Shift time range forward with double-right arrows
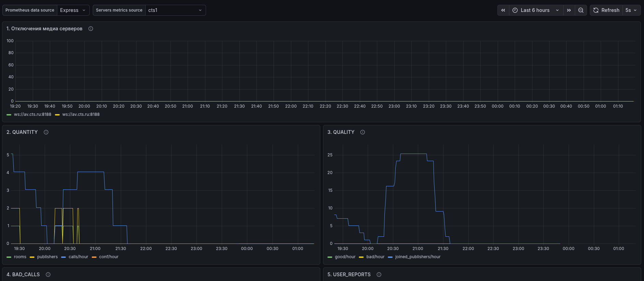 (569, 10)
